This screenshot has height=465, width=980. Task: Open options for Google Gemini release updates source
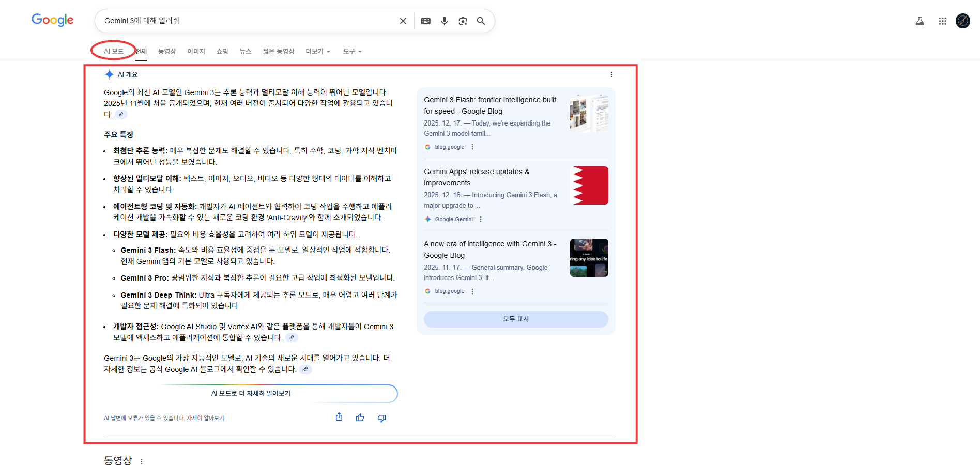[x=481, y=219]
